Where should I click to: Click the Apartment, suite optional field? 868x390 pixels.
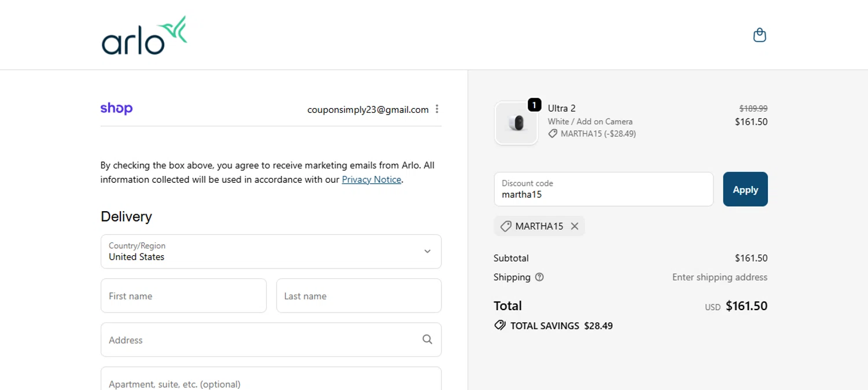coord(271,381)
